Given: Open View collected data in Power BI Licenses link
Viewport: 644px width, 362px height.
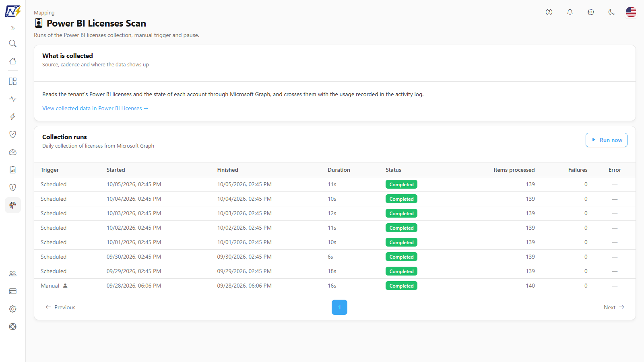Looking at the screenshot, I should coord(95,108).
